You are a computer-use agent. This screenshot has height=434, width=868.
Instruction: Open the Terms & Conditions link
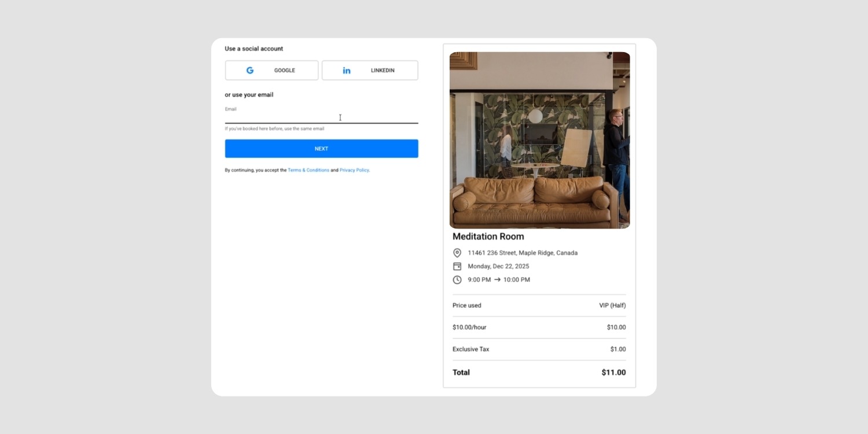(308, 170)
